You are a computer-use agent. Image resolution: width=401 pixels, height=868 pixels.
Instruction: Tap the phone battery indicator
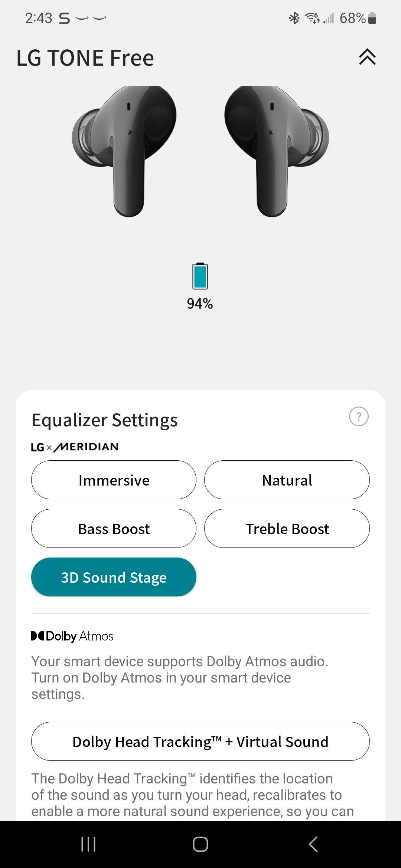(372, 18)
